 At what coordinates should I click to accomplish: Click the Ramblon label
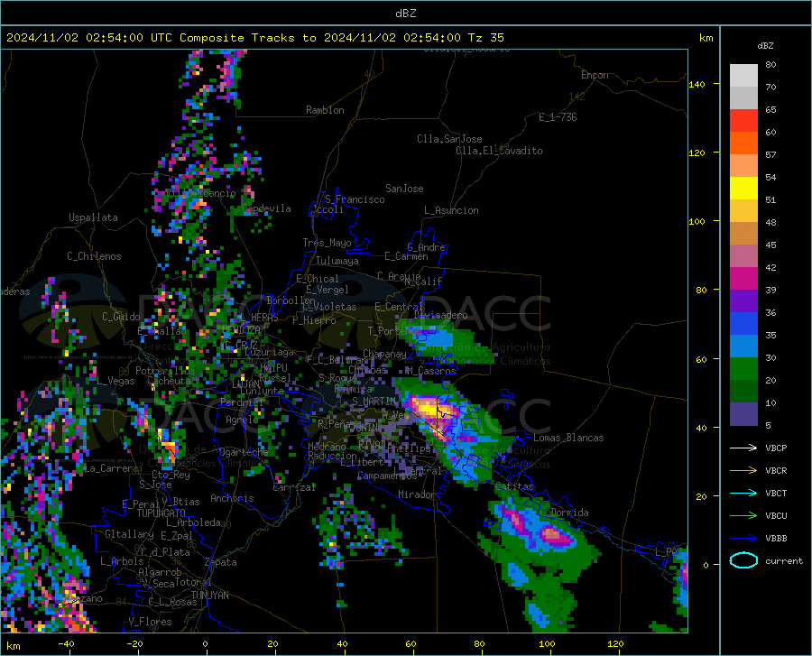325,110
